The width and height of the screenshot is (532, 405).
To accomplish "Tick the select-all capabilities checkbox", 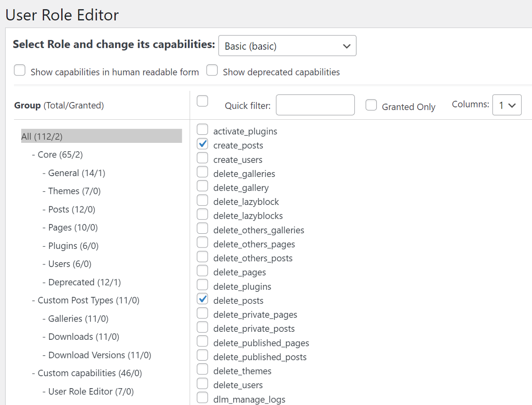I will pos(202,101).
